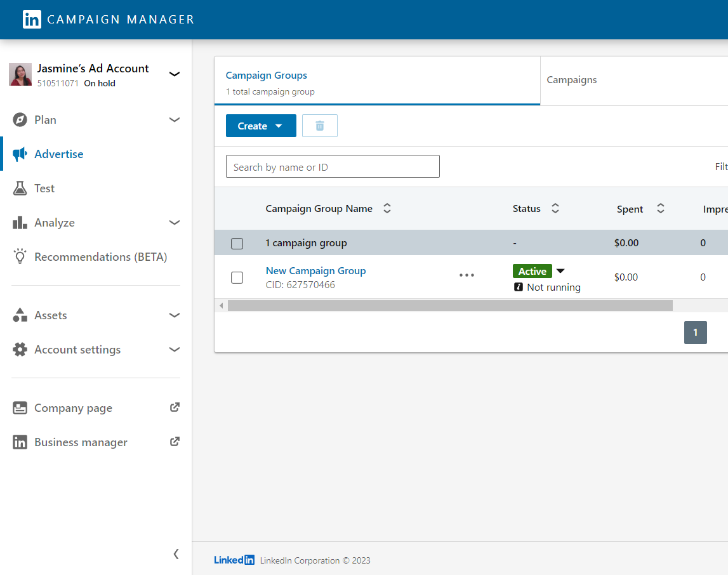Click the Business manager LinkedIn icon
The height and width of the screenshot is (575, 728).
pos(20,442)
